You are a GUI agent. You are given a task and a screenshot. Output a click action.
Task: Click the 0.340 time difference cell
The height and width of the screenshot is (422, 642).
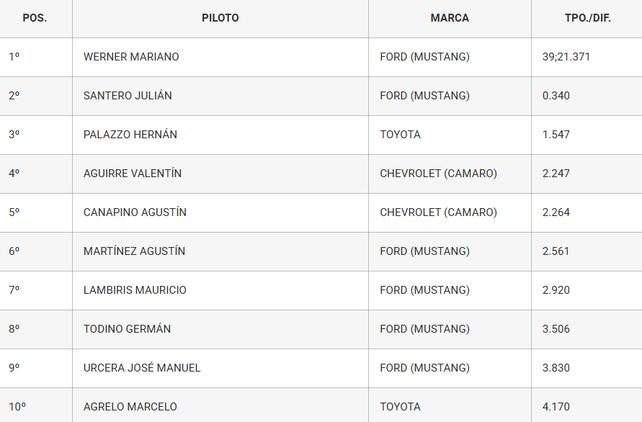coord(556,96)
